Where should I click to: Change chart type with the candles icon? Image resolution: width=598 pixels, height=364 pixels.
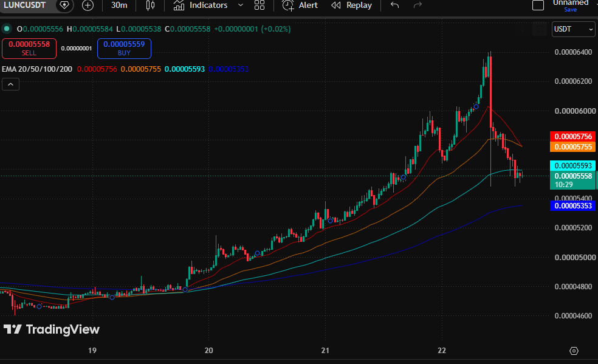[150, 5]
